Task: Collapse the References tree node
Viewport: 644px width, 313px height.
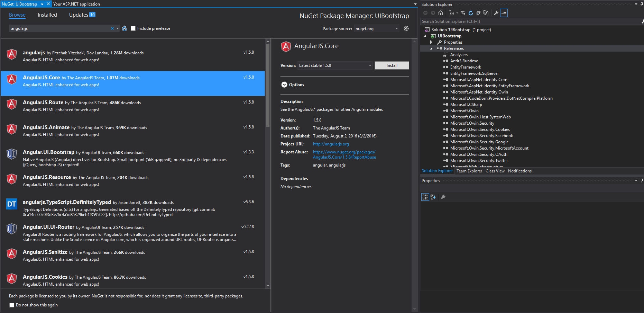Action: (x=431, y=48)
